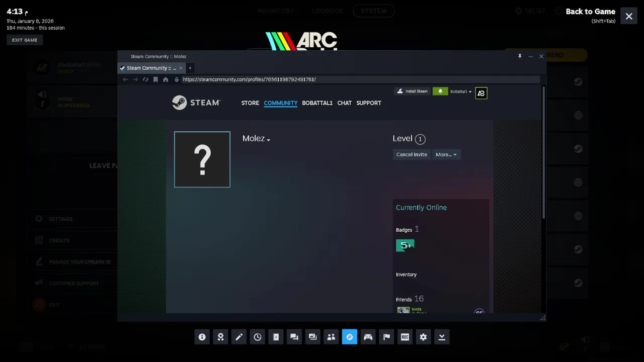Close the Steam Community tab
This screenshot has width=644, height=362.
181,68
